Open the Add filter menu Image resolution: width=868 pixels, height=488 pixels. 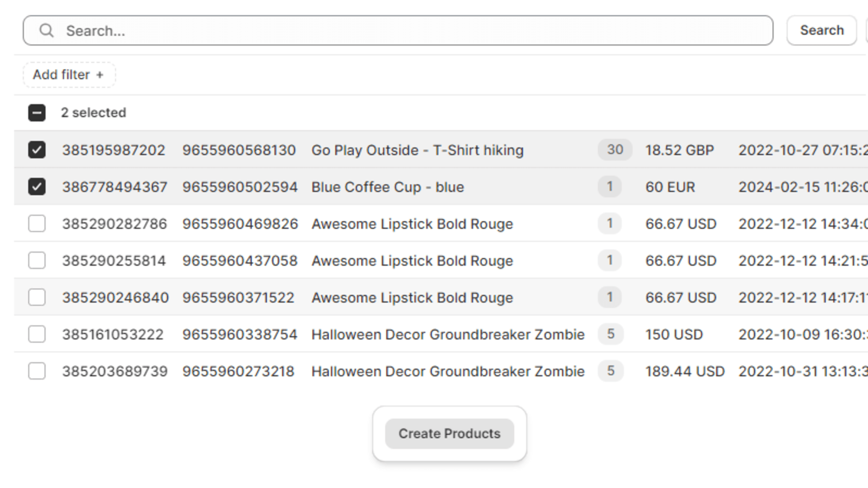69,75
